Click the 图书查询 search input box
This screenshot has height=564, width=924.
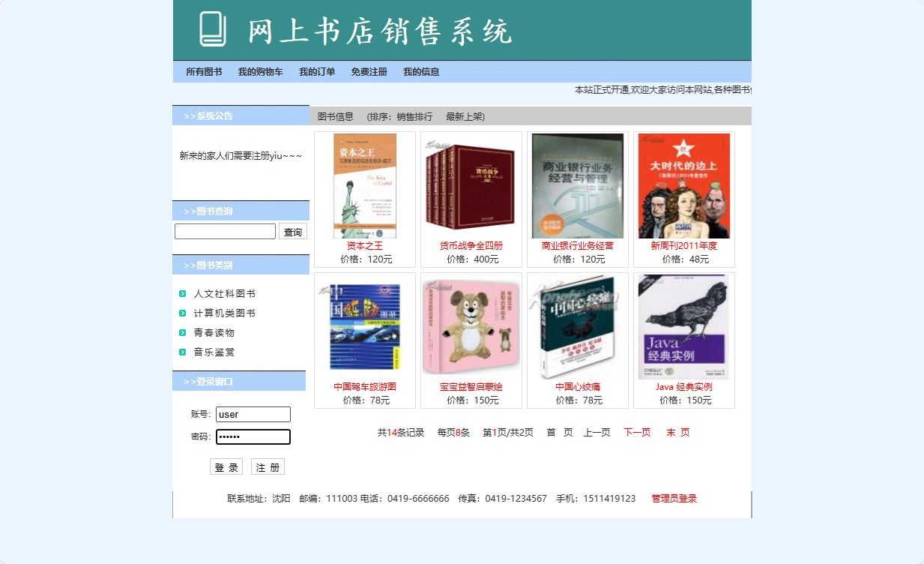225,231
